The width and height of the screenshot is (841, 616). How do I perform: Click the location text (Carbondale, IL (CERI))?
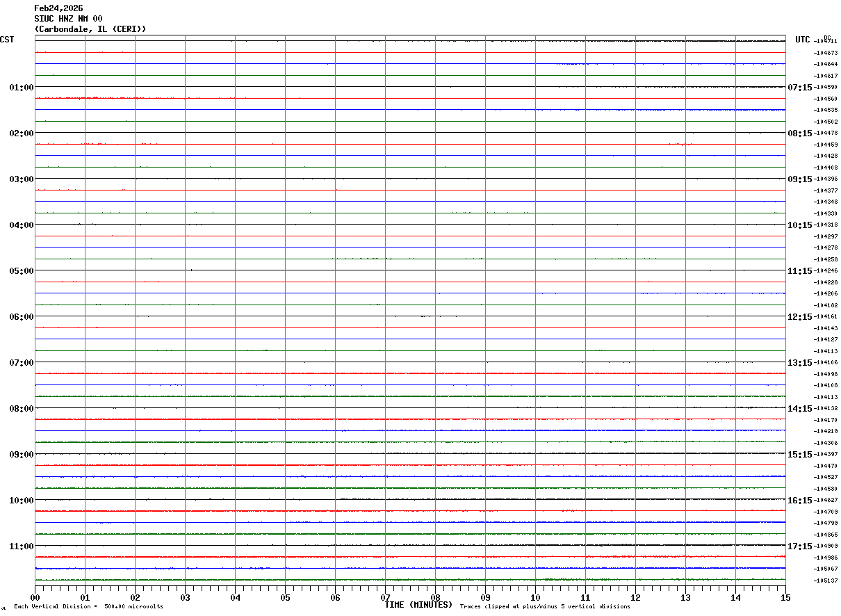point(90,29)
